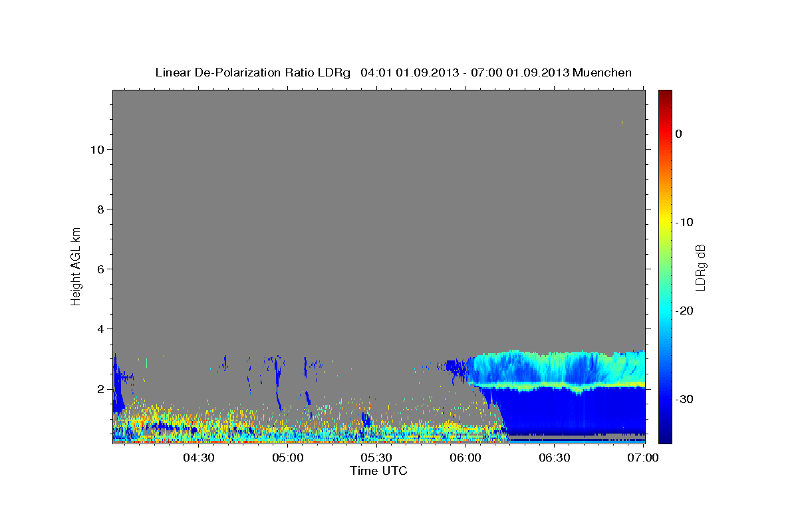The image size is (798, 532).
Task: Click the height tick label 6
Action: 100,269
